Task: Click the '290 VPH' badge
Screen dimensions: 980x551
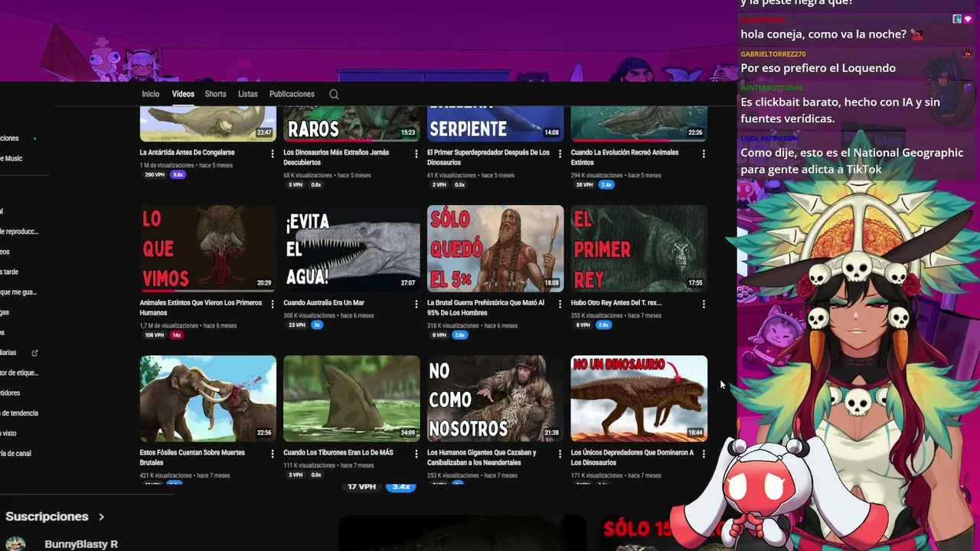Action: [x=154, y=174]
